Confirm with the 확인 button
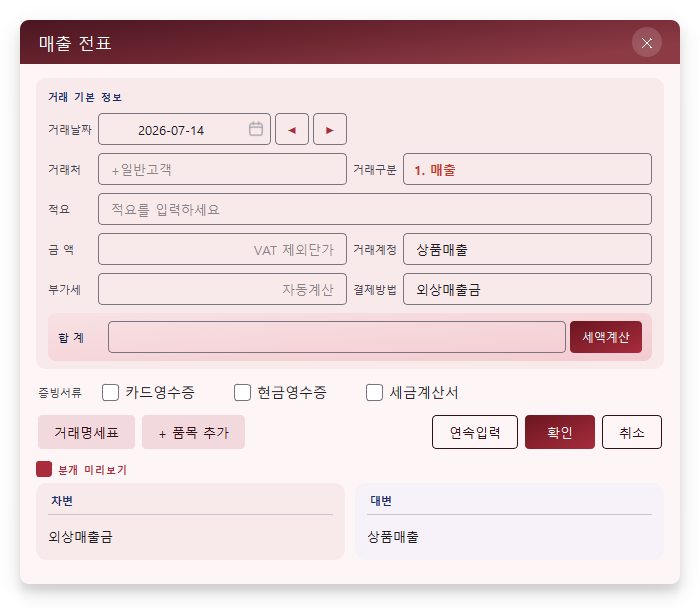Screen dimensions: 700x608 [560, 432]
